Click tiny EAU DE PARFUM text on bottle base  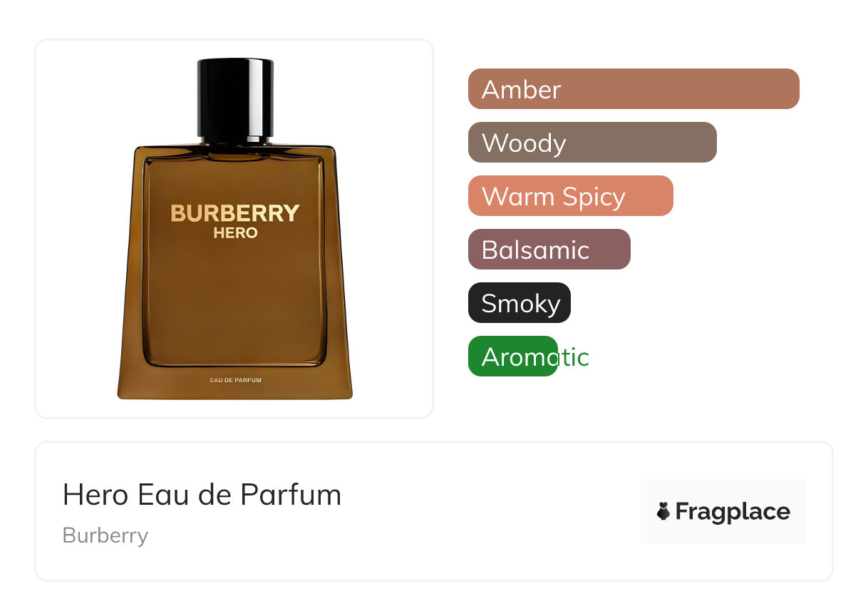pyautogui.click(x=235, y=380)
